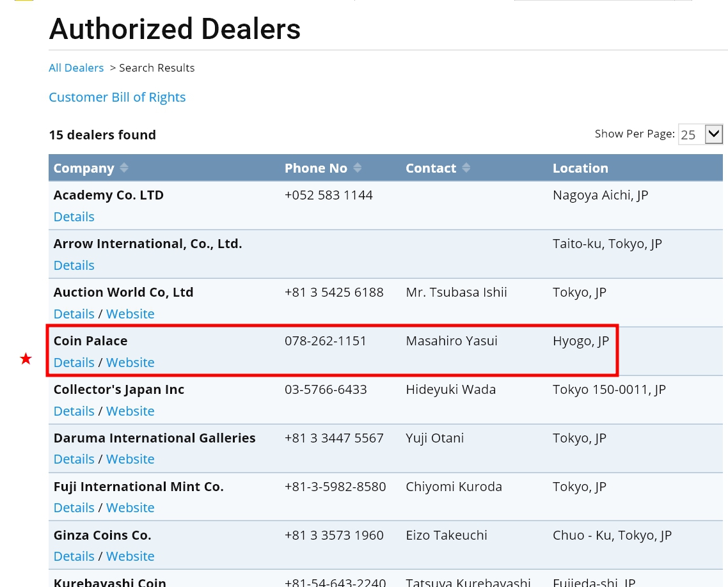Go back to All Dealers breadcrumb

76,68
